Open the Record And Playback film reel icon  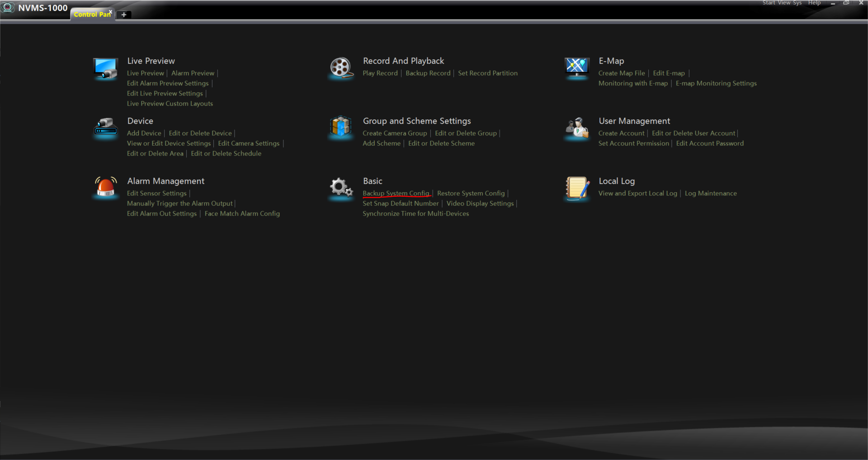point(341,68)
